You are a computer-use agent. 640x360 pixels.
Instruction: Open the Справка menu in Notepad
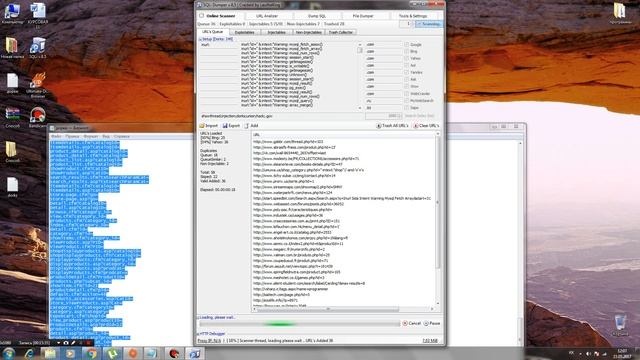(122, 136)
